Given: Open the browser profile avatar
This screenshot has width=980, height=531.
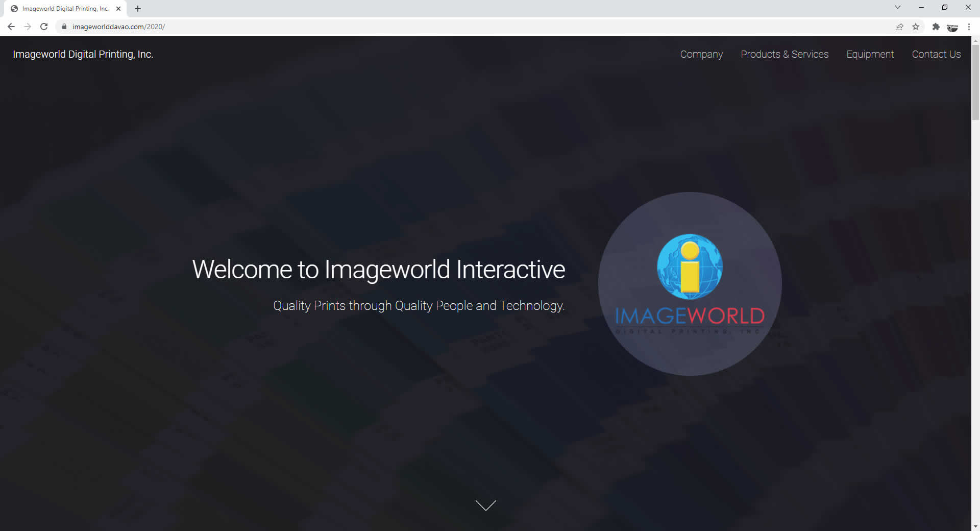Looking at the screenshot, I should (952, 27).
